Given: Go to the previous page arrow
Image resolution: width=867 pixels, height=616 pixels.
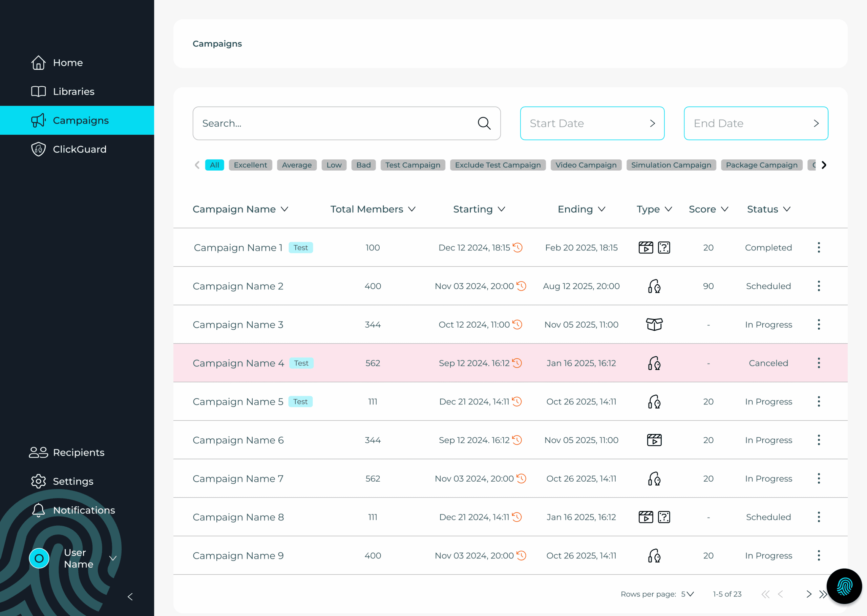Looking at the screenshot, I should (781, 594).
